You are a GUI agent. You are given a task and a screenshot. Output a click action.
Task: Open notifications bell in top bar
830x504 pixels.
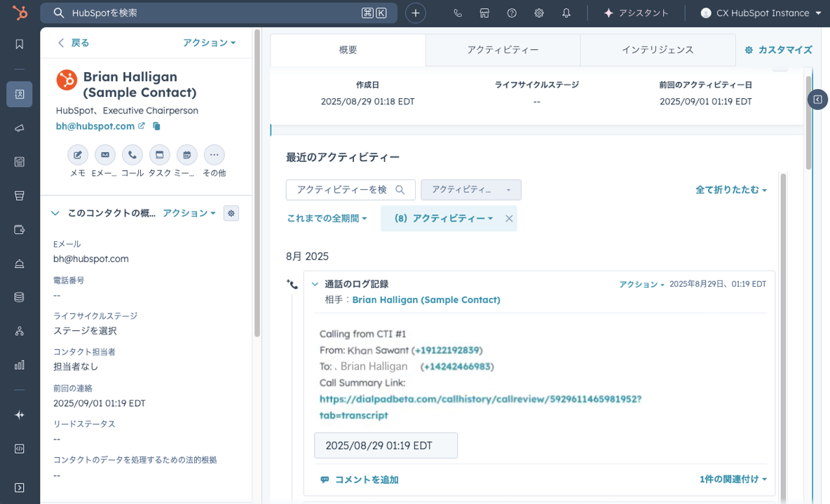click(566, 13)
